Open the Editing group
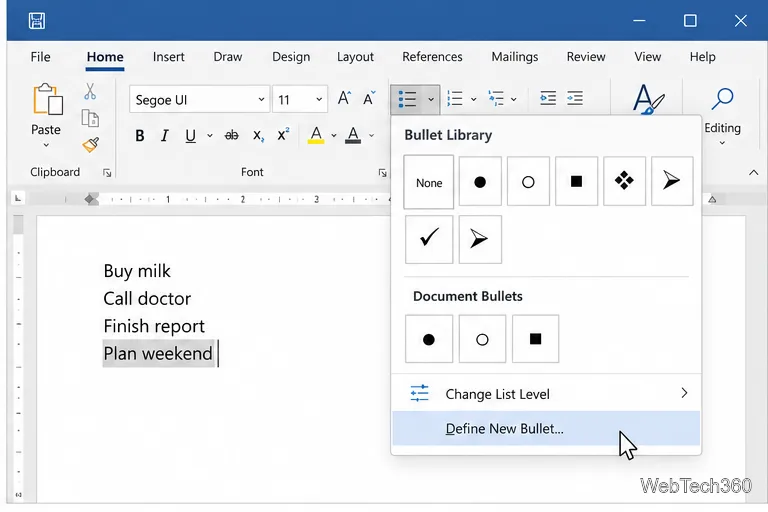Viewport: 768px width, 512px height. pos(722,117)
